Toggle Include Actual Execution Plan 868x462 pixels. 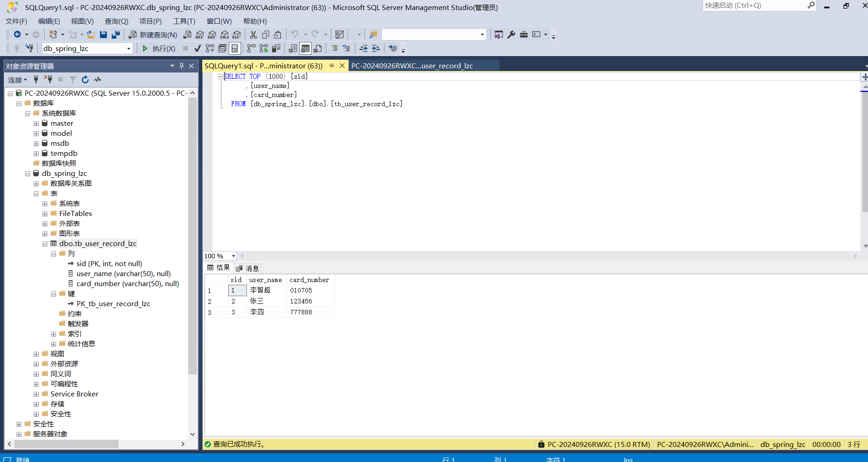click(252, 48)
